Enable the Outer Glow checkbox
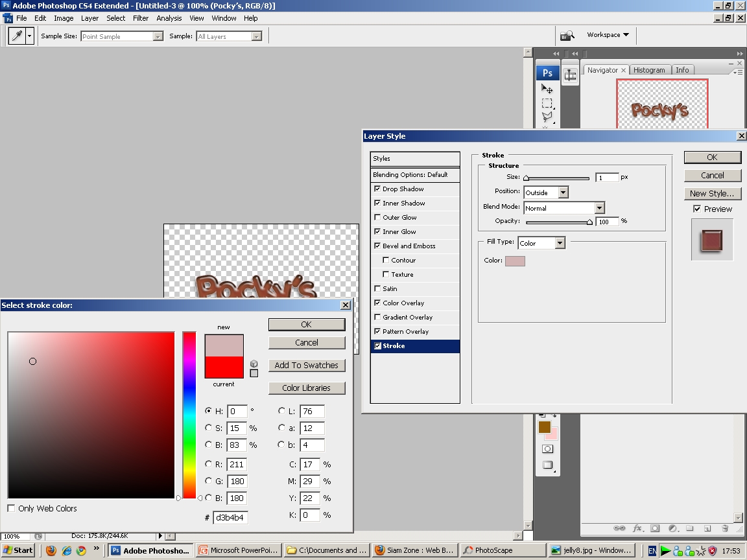 [377, 217]
